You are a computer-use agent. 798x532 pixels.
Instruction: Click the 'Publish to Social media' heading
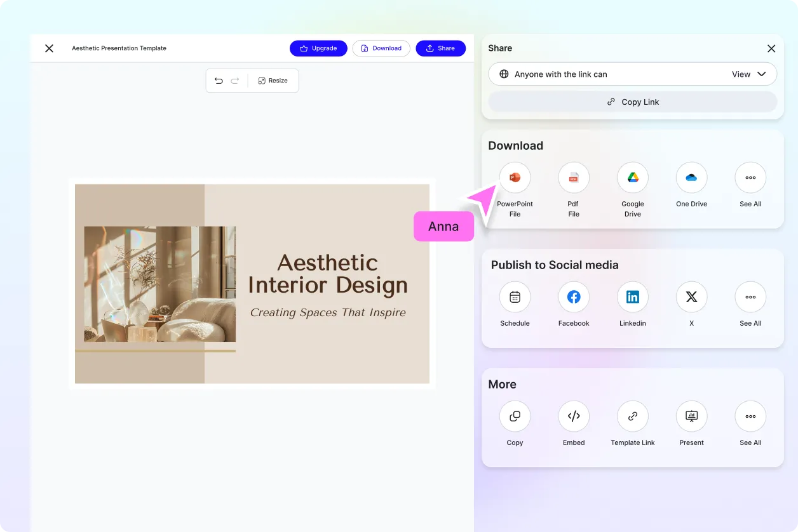tap(555, 265)
